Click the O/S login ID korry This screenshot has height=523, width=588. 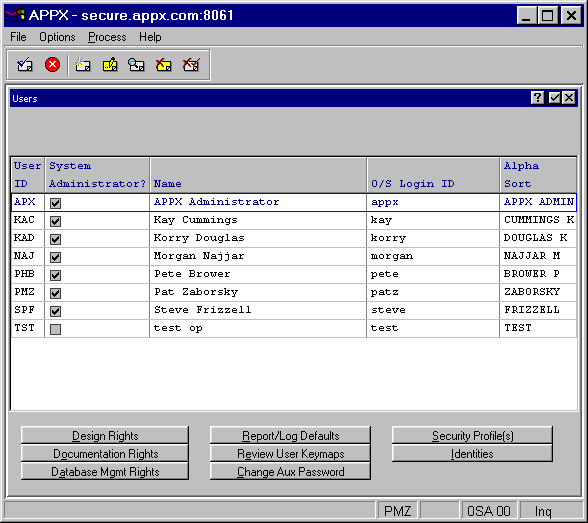pos(388,238)
